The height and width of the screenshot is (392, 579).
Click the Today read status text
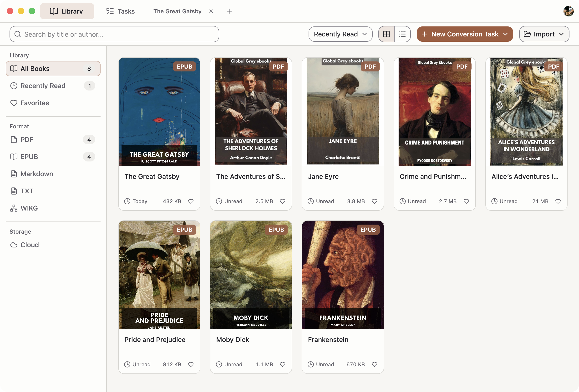[x=140, y=201]
